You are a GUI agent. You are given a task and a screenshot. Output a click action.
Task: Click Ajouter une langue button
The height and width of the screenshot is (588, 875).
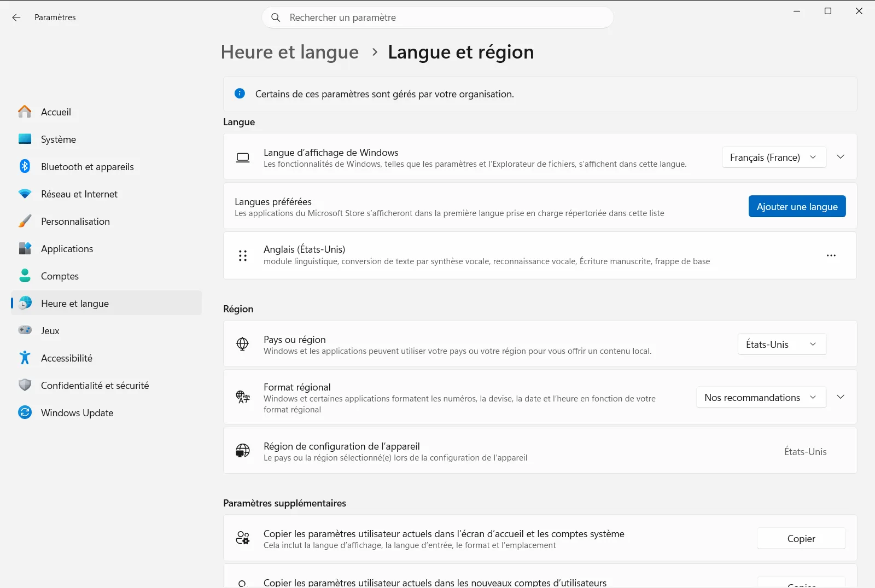coord(797,206)
